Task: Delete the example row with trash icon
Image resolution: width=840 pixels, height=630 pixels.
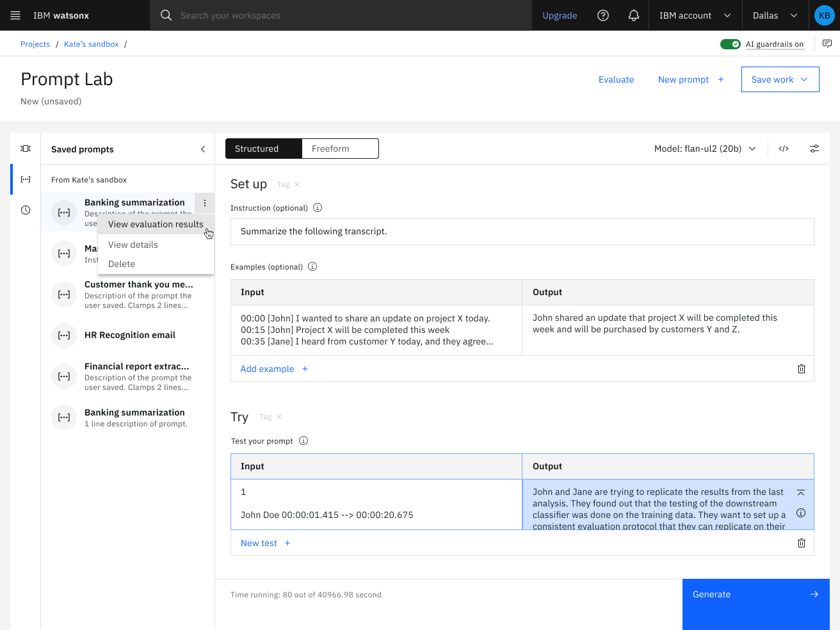Action: pyautogui.click(x=802, y=369)
